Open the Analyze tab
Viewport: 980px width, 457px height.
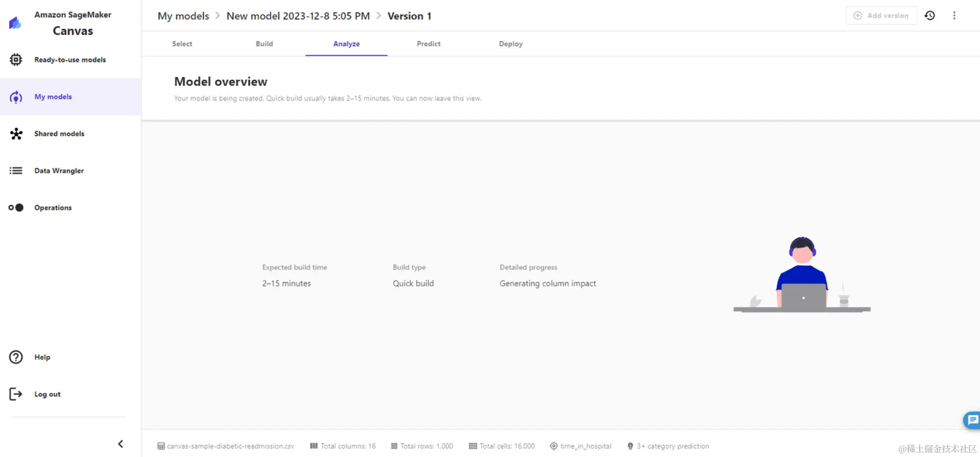(346, 44)
